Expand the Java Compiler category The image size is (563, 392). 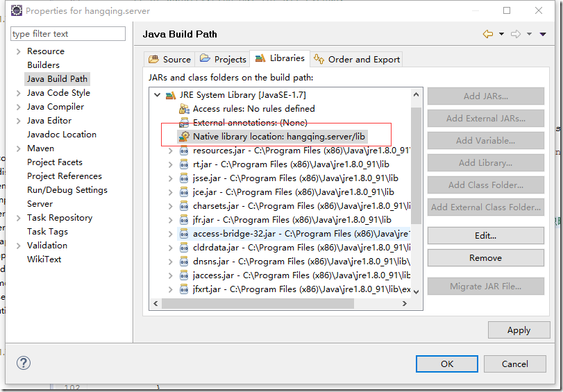click(x=18, y=107)
